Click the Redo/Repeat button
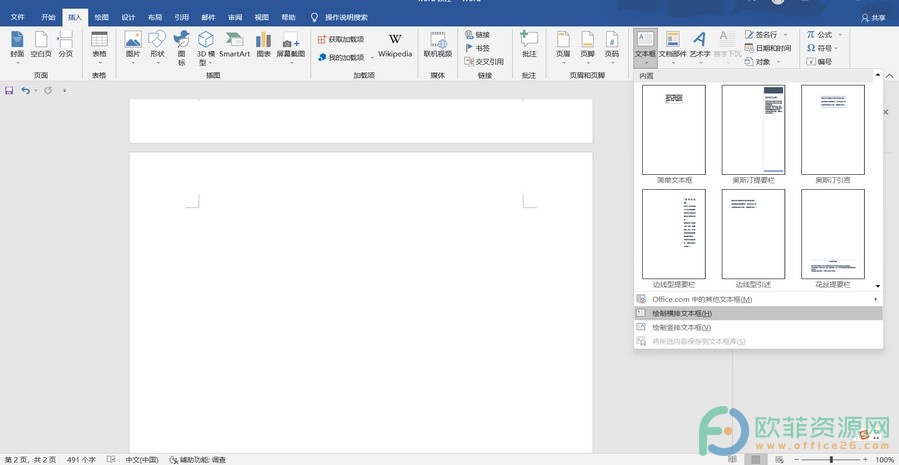The image size is (899, 465). 48,91
